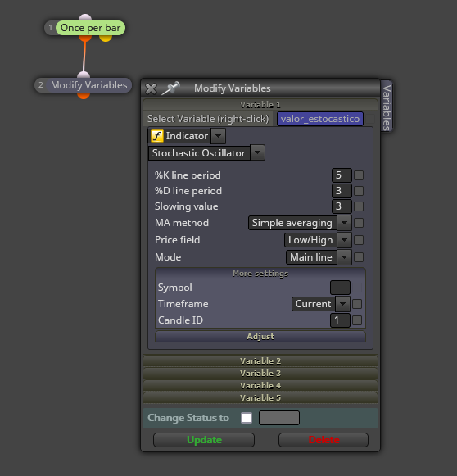
Task: Click the Select Variable (right-click) label
Action: [208, 119]
